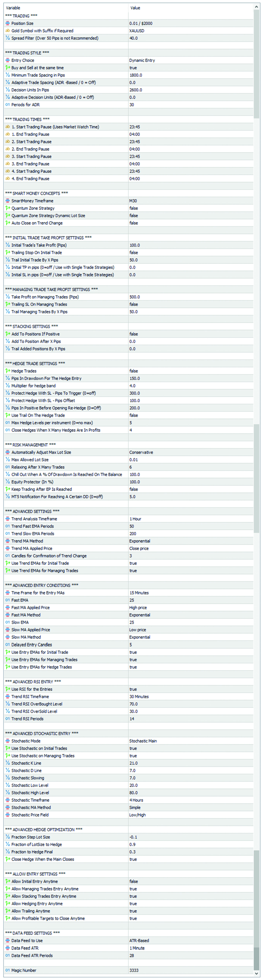The width and height of the screenshot is (263, 980).
Task: Click the 01 icon beside Delayed Entry Candles
Action: 8,645
